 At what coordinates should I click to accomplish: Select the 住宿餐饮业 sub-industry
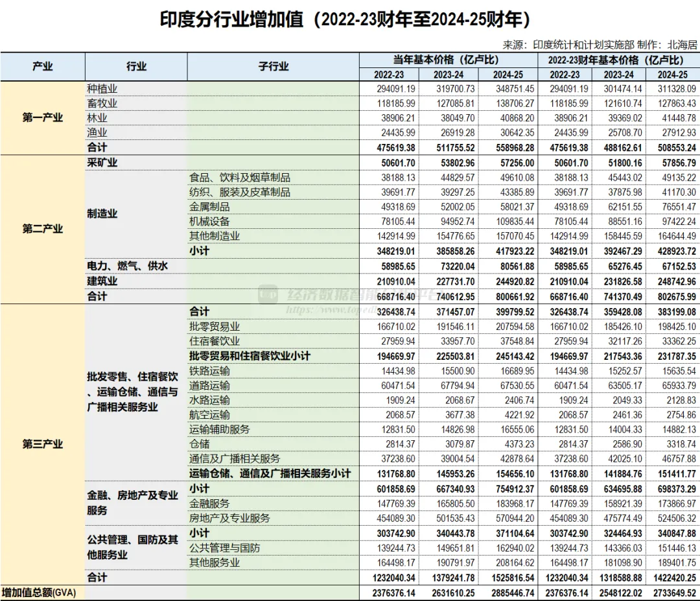tap(215, 342)
